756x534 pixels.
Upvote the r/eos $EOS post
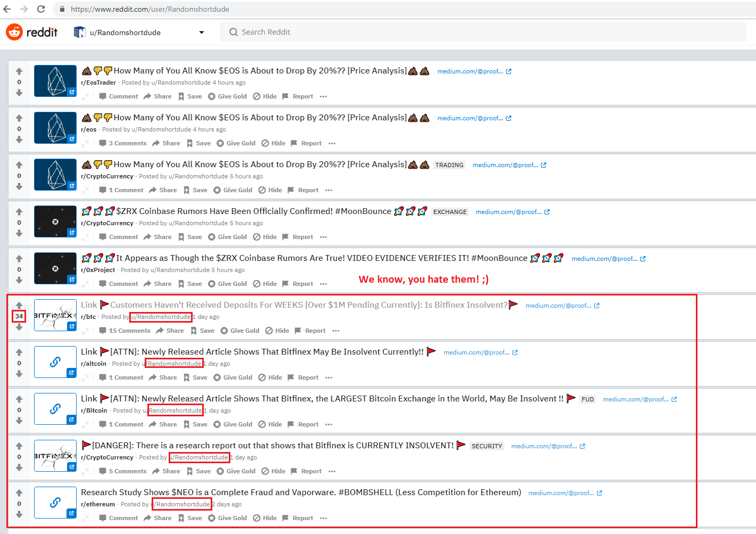[19, 118]
